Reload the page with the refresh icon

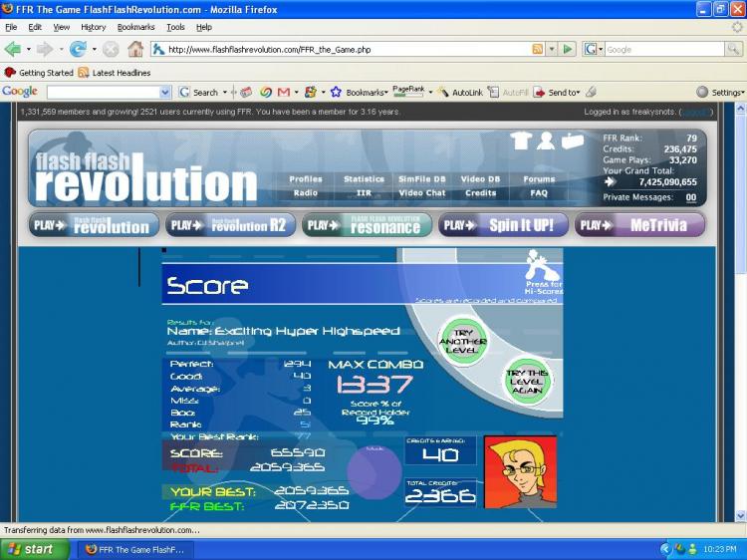pyautogui.click(x=78, y=49)
